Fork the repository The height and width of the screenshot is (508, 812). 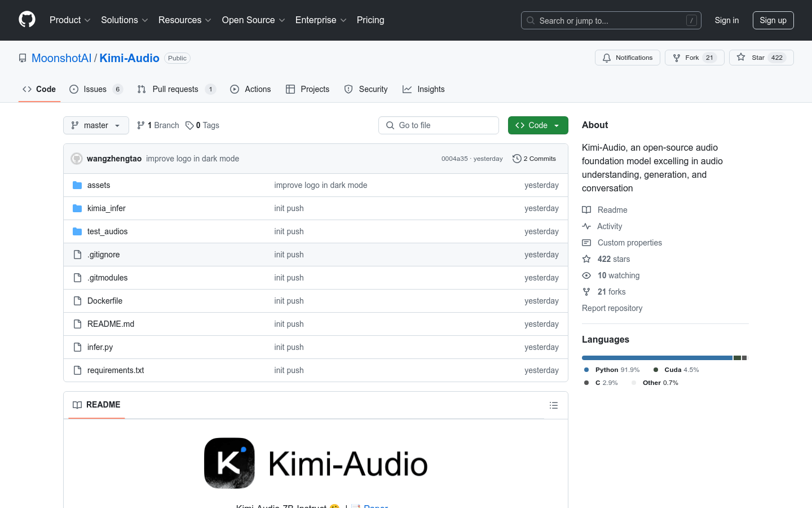tap(694, 58)
